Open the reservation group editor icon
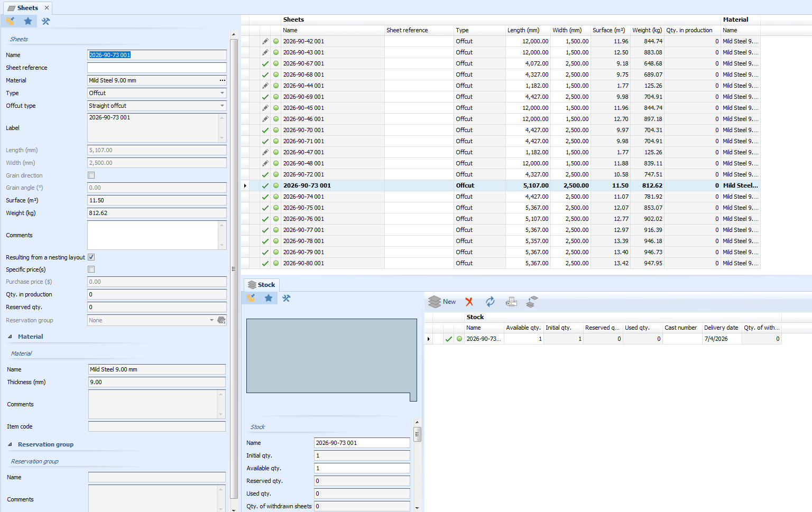This screenshot has width=812, height=512. click(x=222, y=320)
